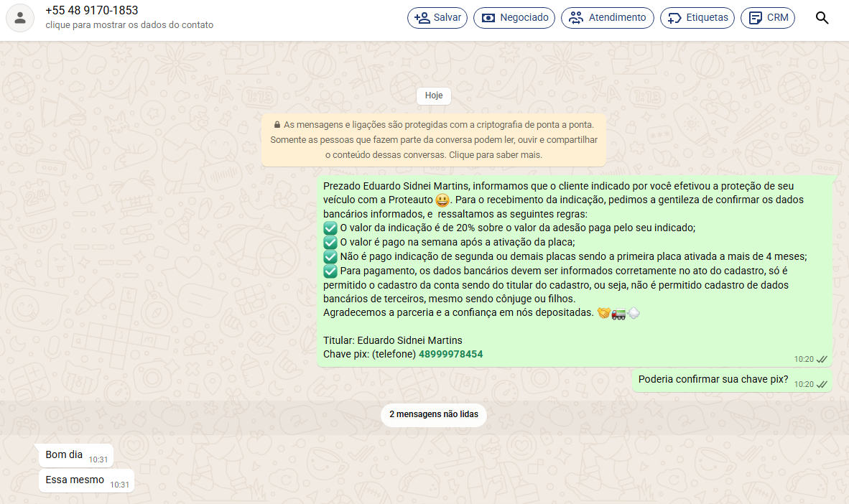
Task: Open the Etiquetas labels button
Action: coord(697,18)
